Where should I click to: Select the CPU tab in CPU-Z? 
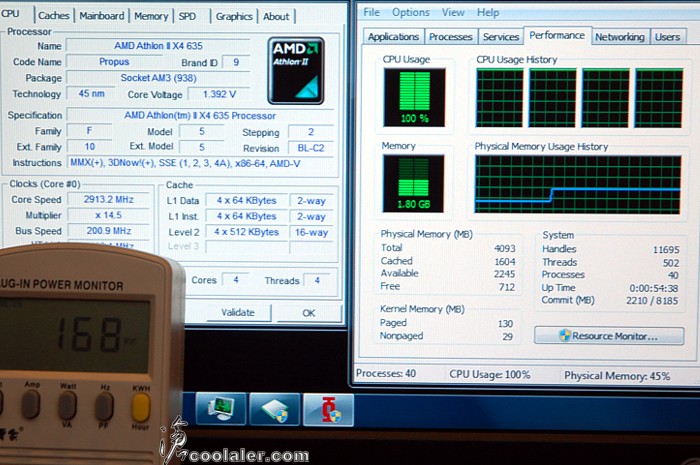coord(11,14)
